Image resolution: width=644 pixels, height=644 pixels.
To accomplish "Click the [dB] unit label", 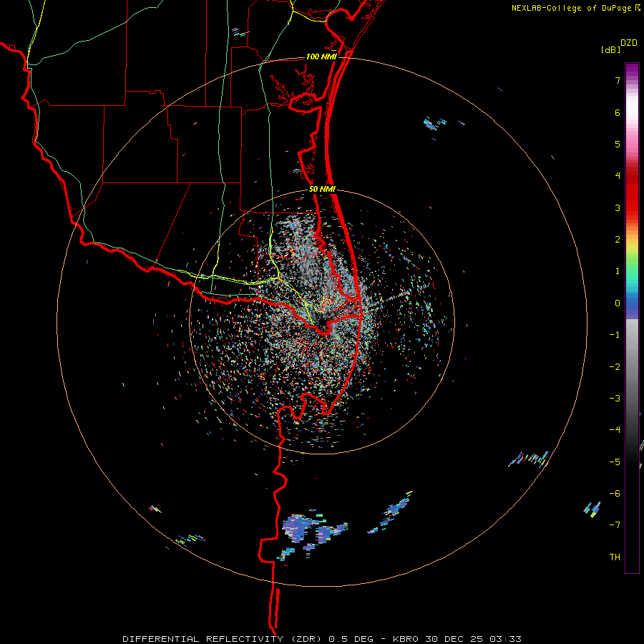I will [611, 49].
